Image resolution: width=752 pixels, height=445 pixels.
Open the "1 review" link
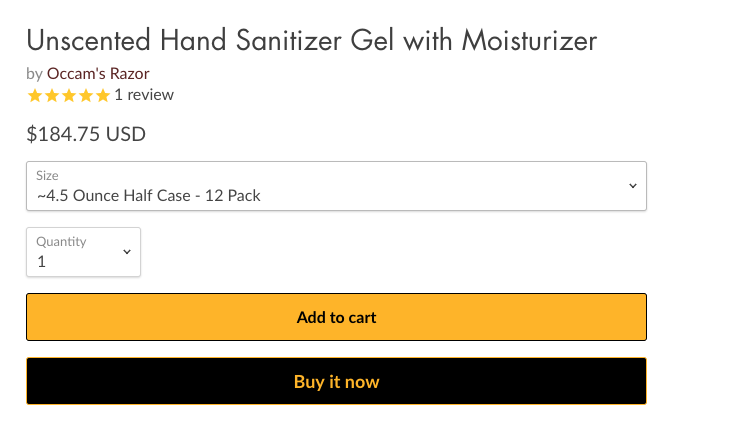point(144,95)
